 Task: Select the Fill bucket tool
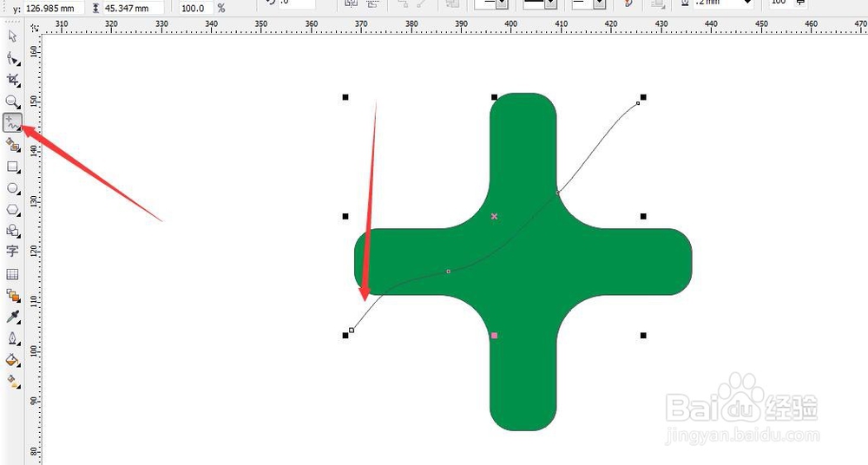coord(12,360)
